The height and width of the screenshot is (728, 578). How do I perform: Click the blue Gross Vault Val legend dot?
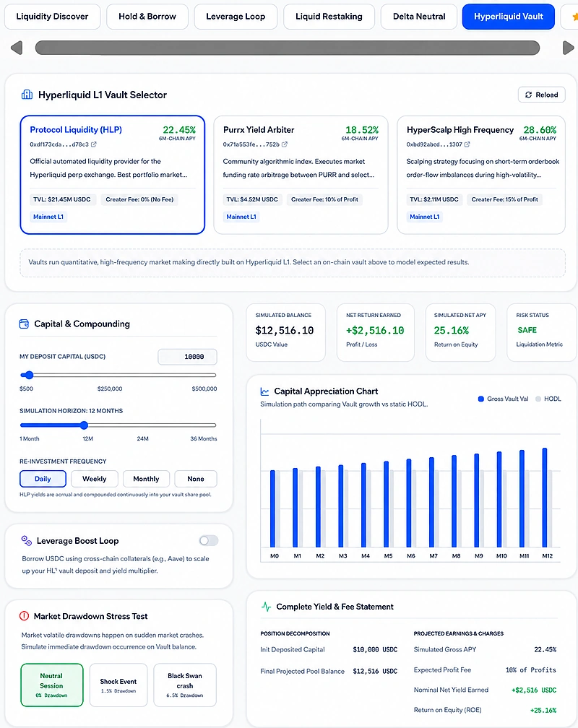pyautogui.click(x=481, y=399)
